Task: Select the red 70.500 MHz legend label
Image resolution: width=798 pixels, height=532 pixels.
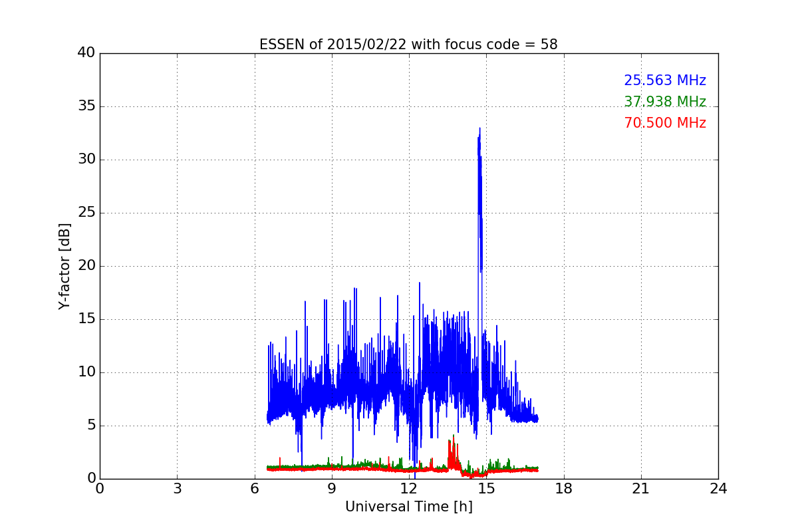Action: (665, 123)
